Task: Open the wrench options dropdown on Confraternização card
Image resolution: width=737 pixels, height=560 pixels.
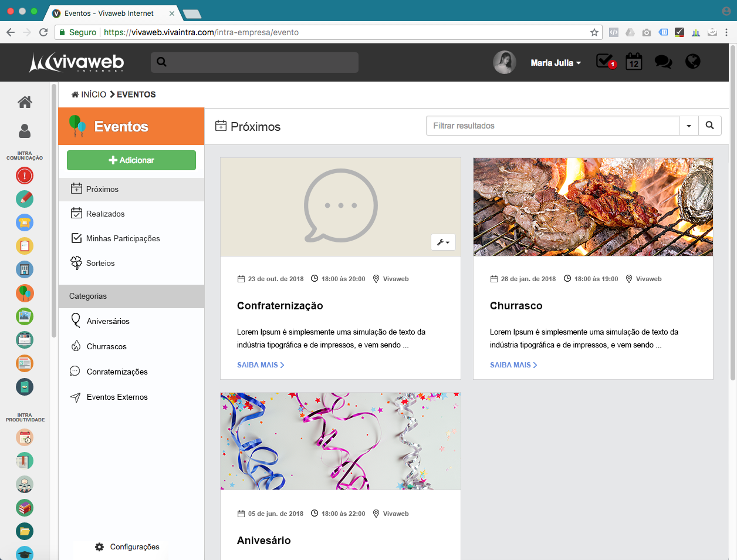Action: tap(443, 242)
